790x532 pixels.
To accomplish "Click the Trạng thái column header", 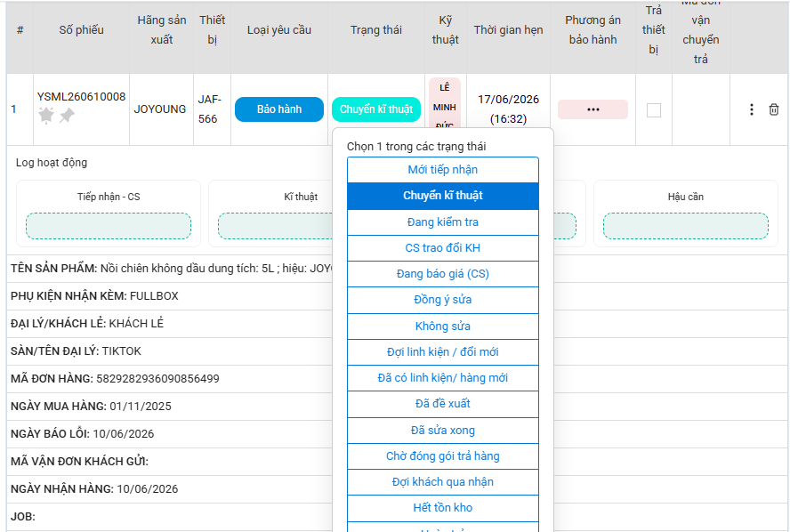I will [375, 30].
